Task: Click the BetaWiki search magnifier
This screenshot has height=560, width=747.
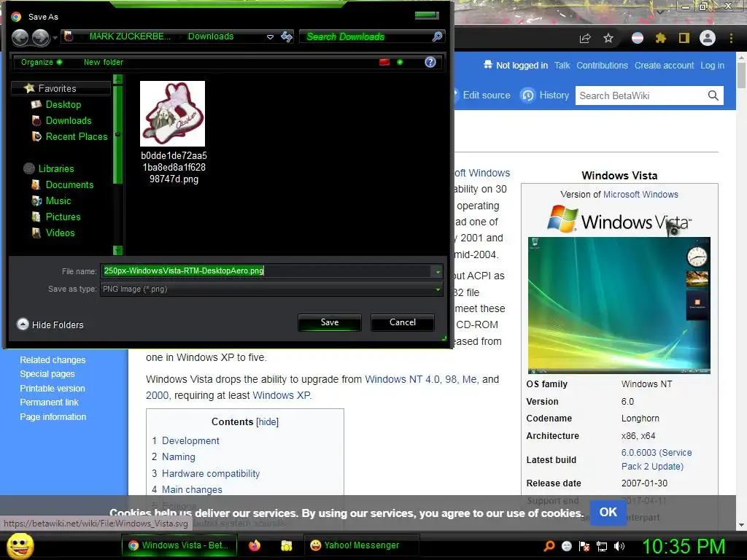Action: (x=713, y=96)
